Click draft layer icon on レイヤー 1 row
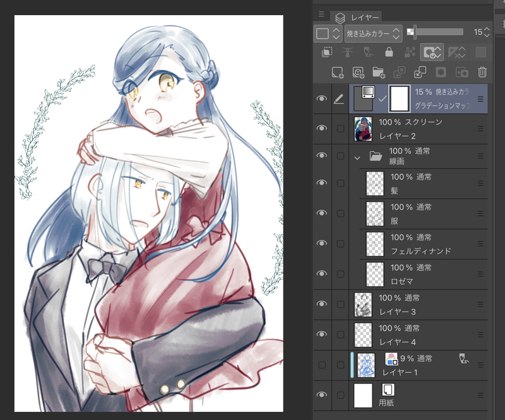 point(463,359)
